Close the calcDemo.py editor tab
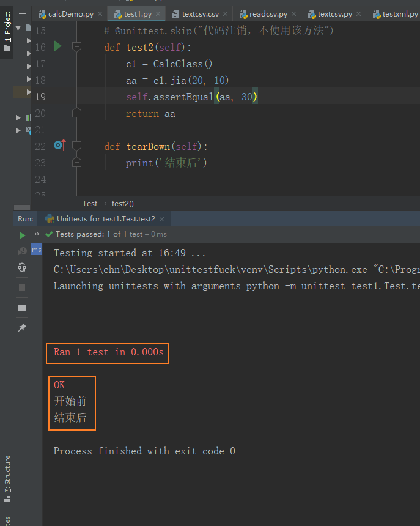The height and width of the screenshot is (526, 420). (100, 14)
